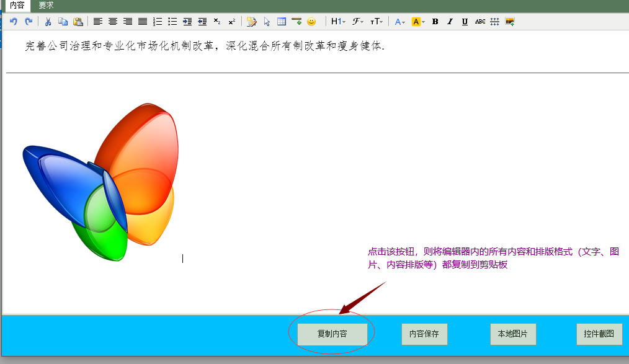Click the notepad with pencil icon
The height and width of the screenshot is (364, 629).
coord(251,22)
